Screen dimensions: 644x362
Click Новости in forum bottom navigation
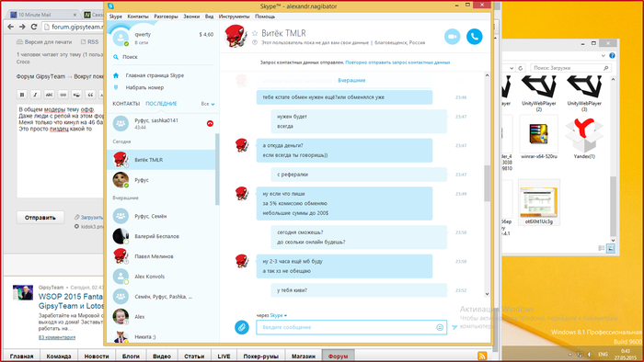click(97, 356)
